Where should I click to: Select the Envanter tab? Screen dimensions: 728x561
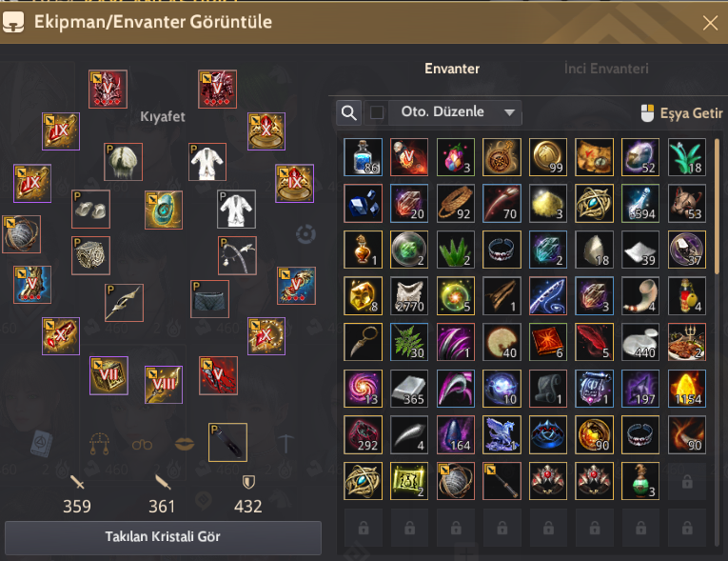tap(452, 69)
